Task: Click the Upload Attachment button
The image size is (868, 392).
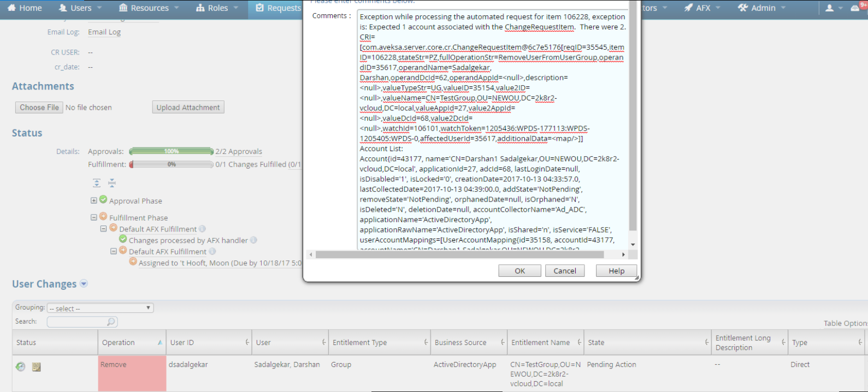Action: pyautogui.click(x=188, y=108)
